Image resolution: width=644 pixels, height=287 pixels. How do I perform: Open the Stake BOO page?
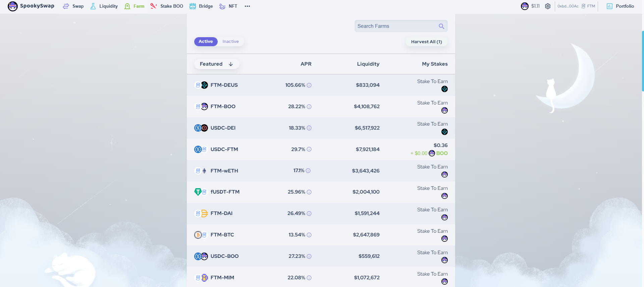[167, 6]
